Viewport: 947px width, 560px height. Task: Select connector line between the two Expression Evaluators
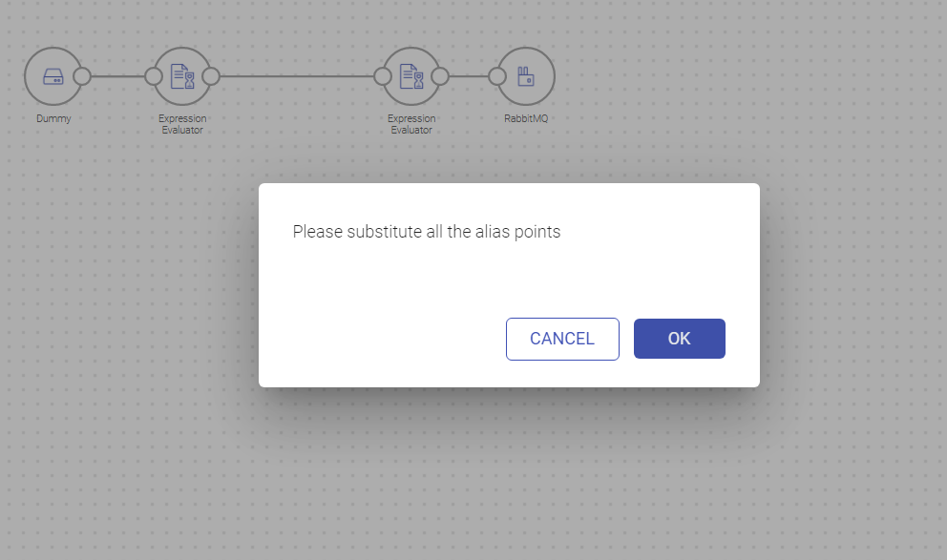pos(297,76)
